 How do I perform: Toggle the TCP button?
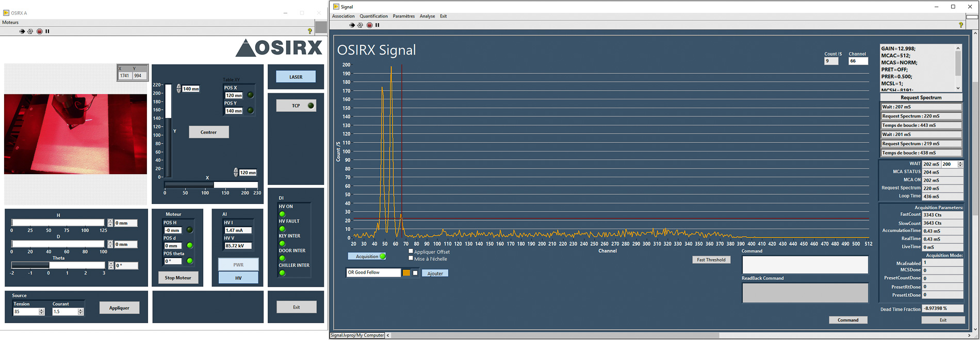[296, 106]
